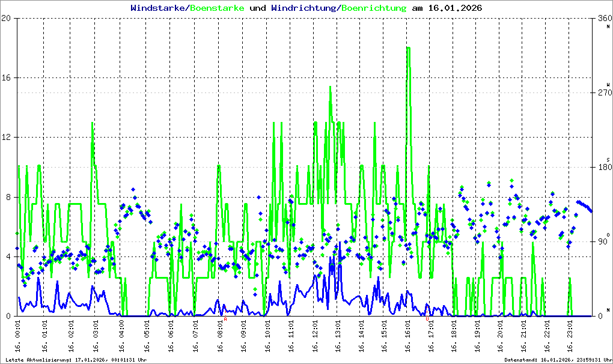Click the right axis value 180
The height and width of the screenshot is (364, 613).
tap(605, 167)
